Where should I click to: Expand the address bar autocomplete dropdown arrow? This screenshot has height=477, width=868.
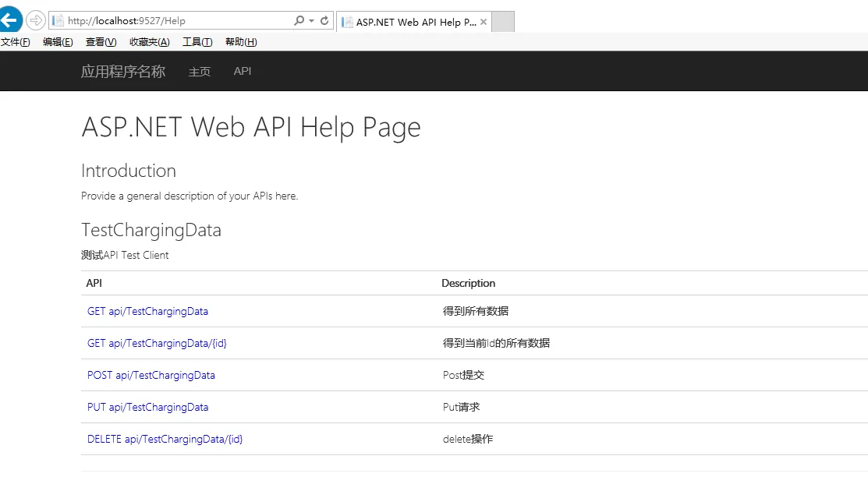311,21
